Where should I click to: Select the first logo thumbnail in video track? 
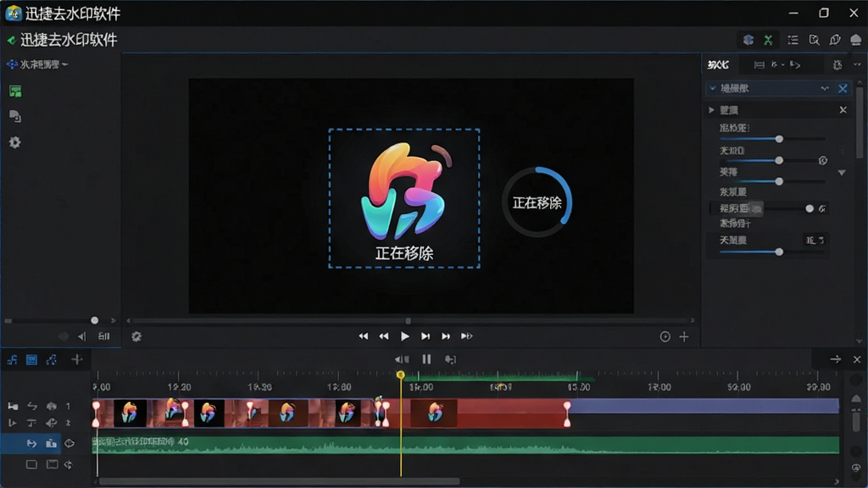130,413
